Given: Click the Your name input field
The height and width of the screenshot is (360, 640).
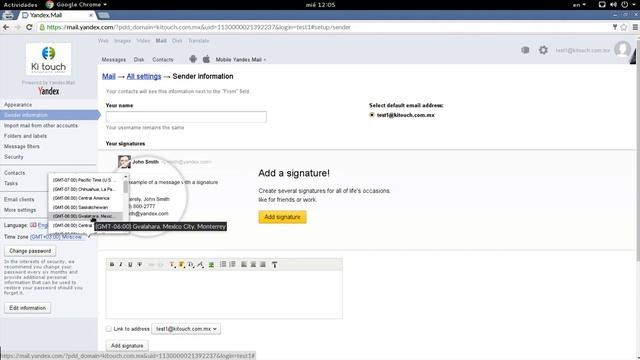Looking at the screenshot, I should click(x=186, y=117).
